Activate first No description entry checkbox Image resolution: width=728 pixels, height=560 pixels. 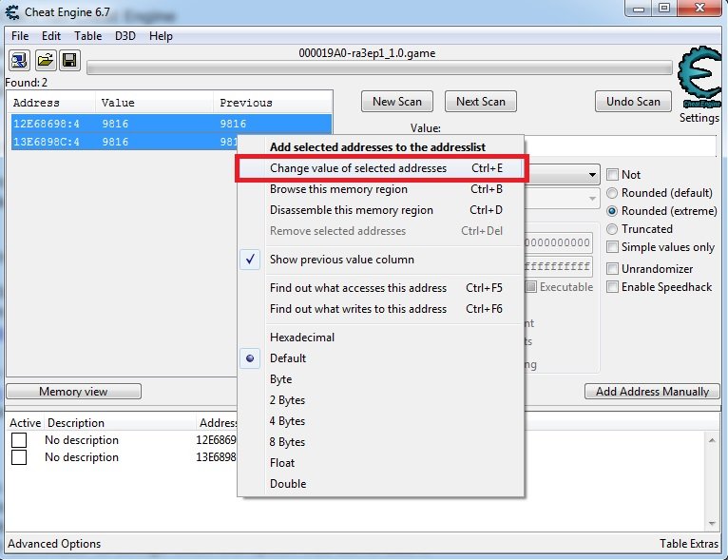tap(19, 440)
